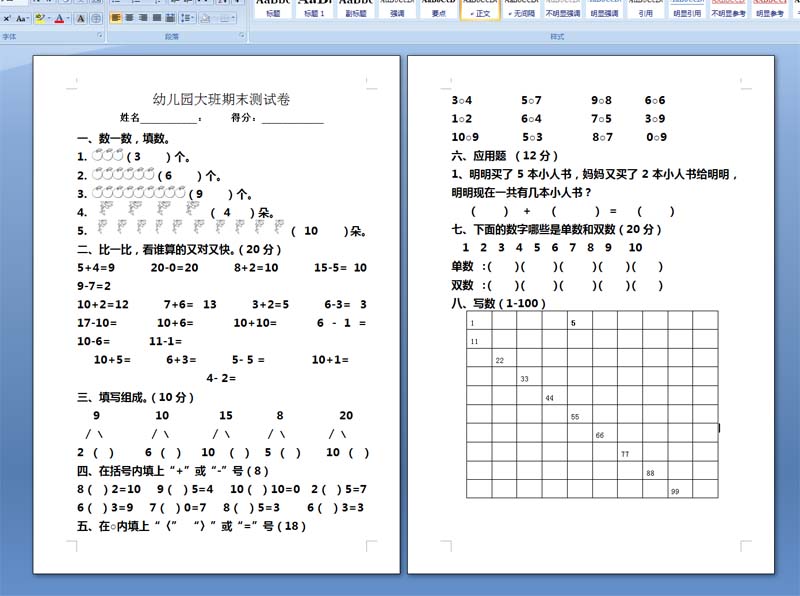
Task: Click the paragraph shading paint bucket
Action: click(x=205, y=18)
